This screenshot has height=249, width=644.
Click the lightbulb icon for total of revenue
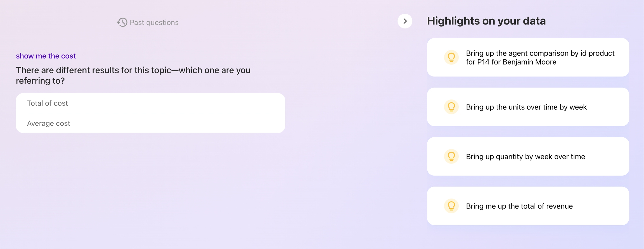tap(451, 206)
